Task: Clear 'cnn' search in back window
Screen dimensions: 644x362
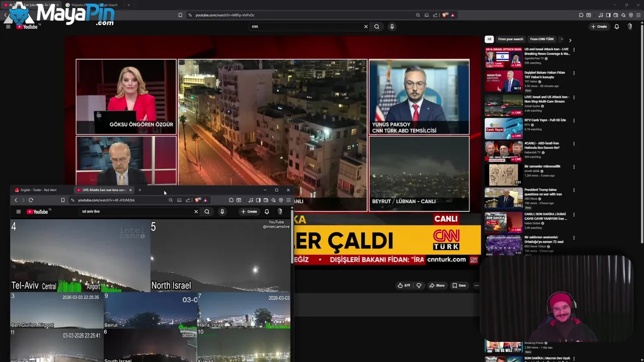Action: coord(366,27)
